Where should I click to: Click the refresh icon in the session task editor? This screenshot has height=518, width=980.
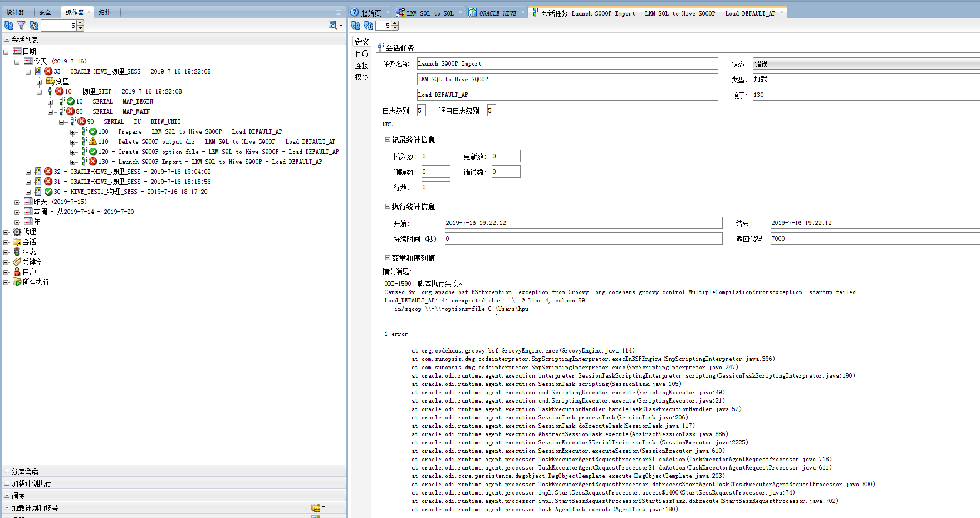point(356,26)
